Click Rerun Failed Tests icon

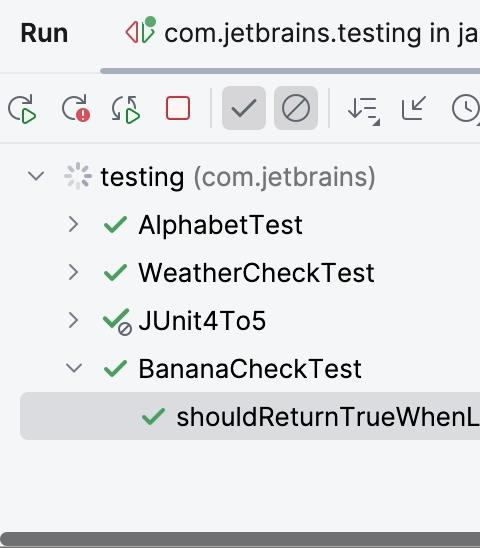pos(76,109)
